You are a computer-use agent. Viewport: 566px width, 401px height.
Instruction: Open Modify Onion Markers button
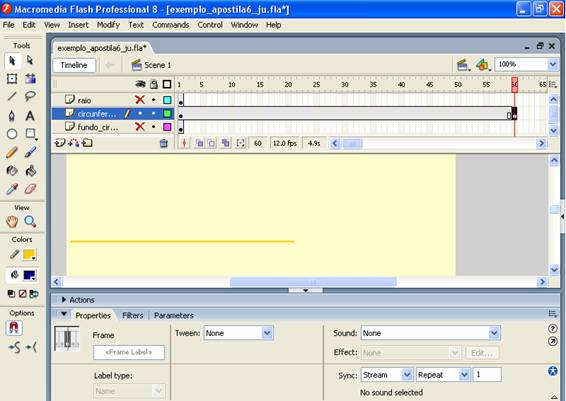(x=240, y=143)
